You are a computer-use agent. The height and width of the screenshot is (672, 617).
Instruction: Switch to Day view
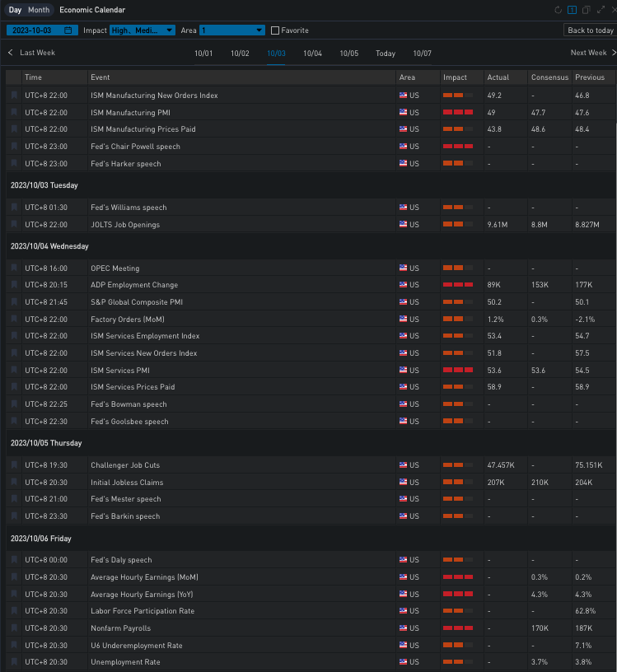[15, 10]
